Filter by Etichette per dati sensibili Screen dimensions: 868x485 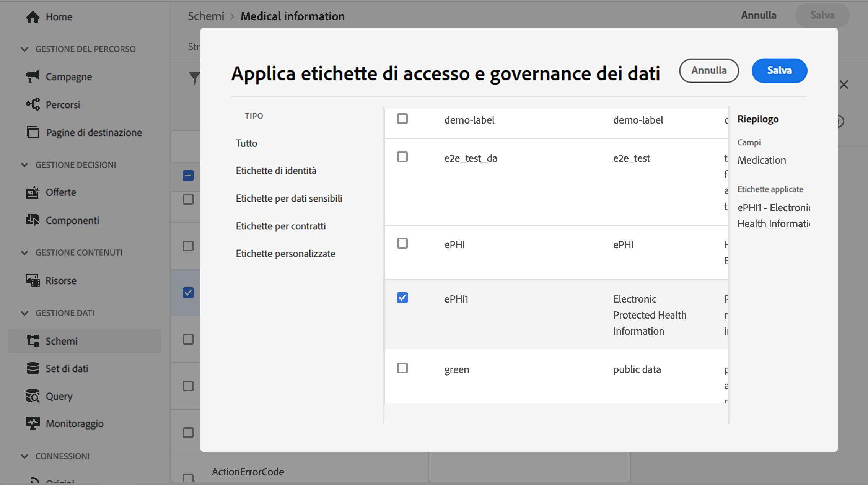point(289,199)
